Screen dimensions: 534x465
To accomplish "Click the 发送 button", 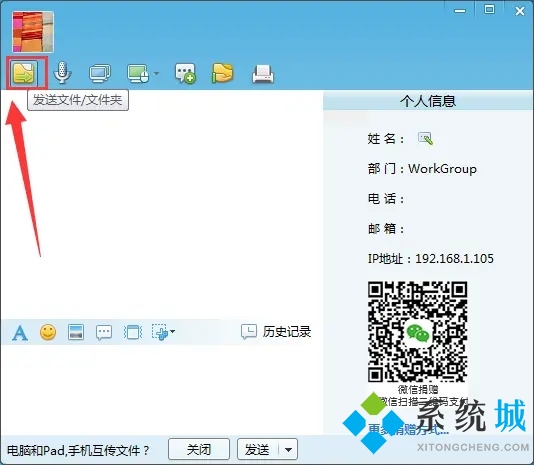I will point(258,450).
